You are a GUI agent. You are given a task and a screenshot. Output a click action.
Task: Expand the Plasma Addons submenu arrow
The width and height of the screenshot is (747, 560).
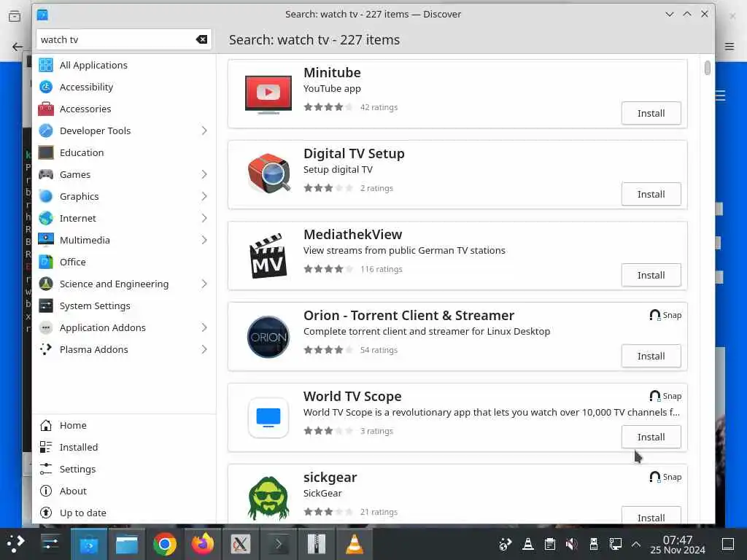tap(204, 350)
